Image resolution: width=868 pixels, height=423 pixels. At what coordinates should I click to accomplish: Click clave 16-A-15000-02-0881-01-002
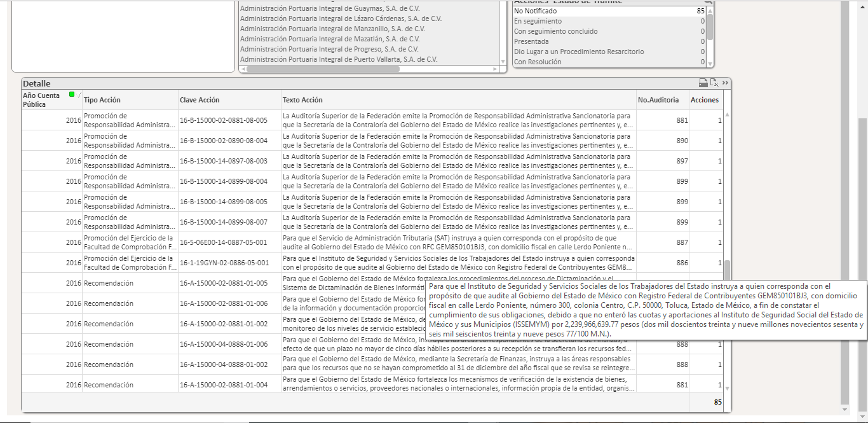224,324
